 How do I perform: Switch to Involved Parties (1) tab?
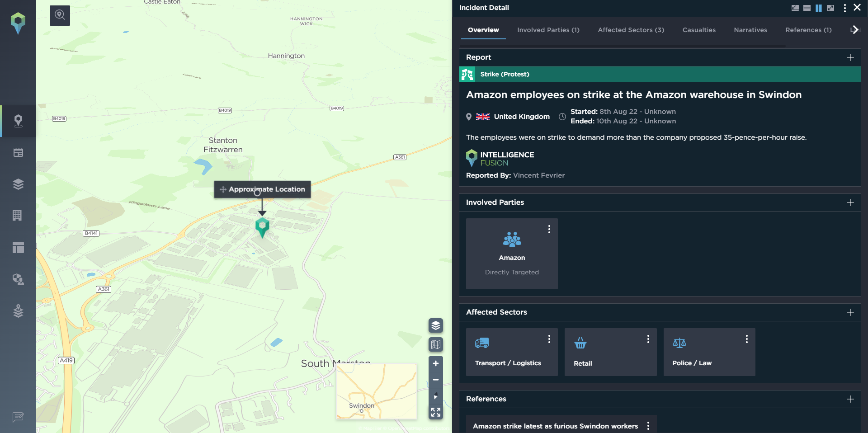coord(548,30)
